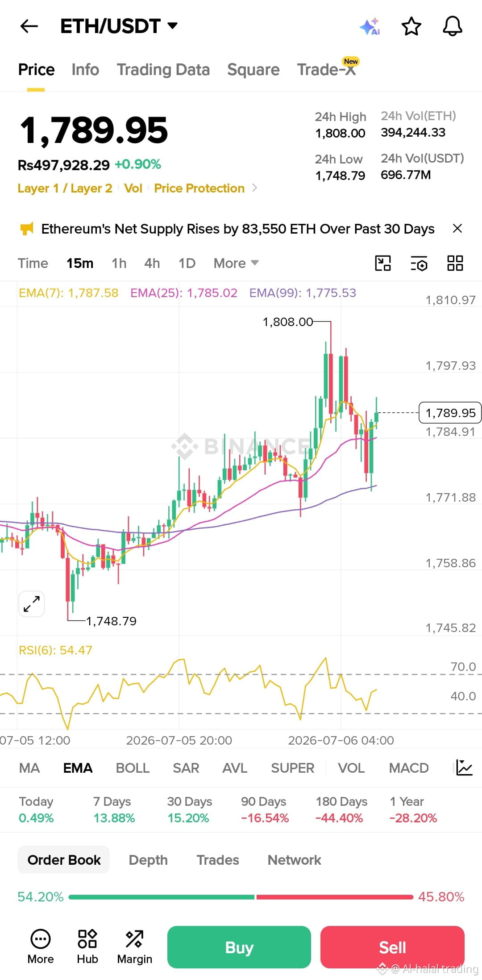
Task: Enable SUPER indicator
Action: click(x=293, y=768)
